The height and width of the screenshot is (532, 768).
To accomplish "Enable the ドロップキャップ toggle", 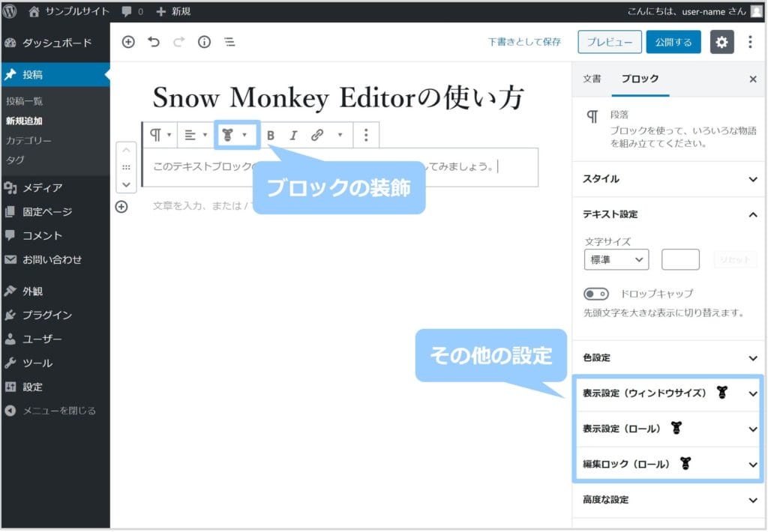I will (595, 294).
